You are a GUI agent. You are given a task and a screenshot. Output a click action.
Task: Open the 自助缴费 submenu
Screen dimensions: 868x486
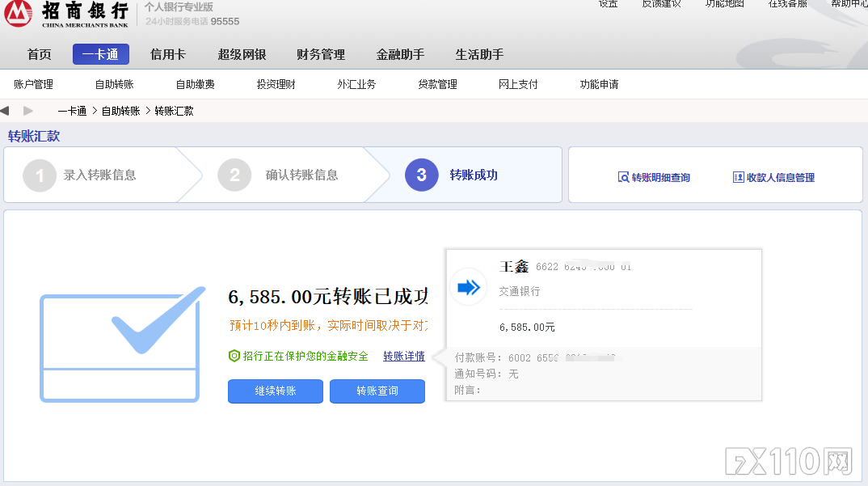pyautogui.click(x=195, y=84)
